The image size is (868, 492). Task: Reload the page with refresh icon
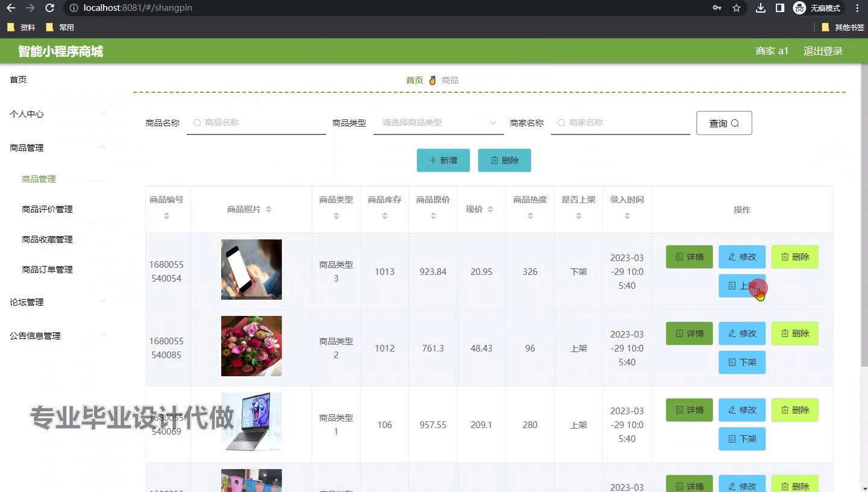coord(50,8)
